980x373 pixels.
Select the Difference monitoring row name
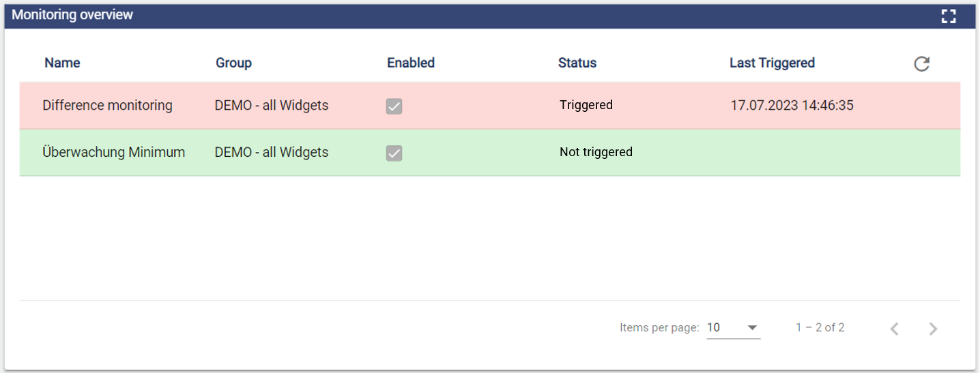coord(107,106)
